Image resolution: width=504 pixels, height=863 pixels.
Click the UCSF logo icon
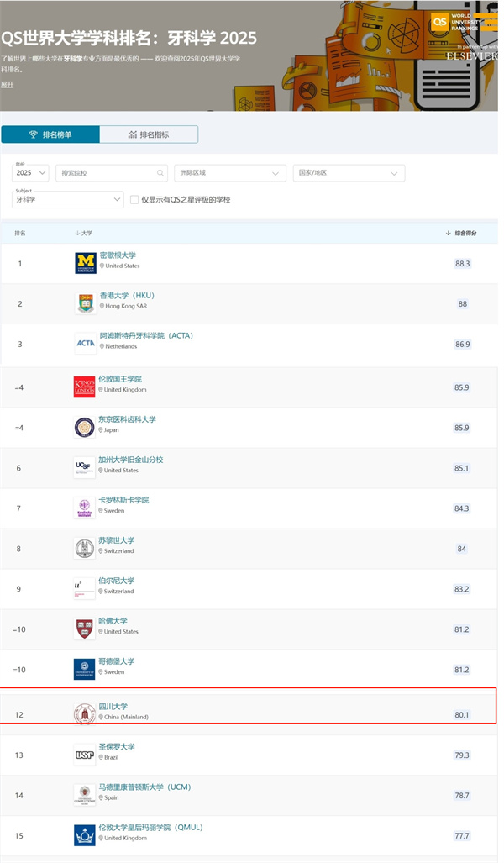pyautogui.click(x=85, y=467)
